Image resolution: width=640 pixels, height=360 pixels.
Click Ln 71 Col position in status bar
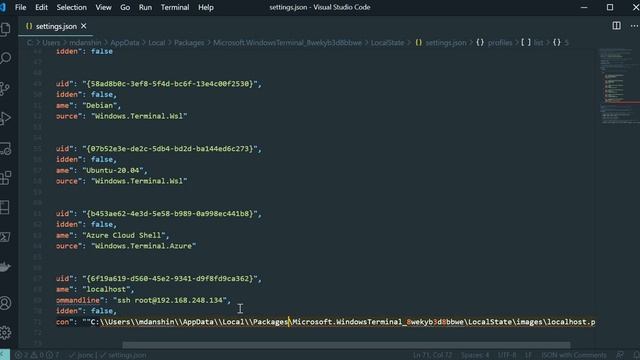click(433, 355)
